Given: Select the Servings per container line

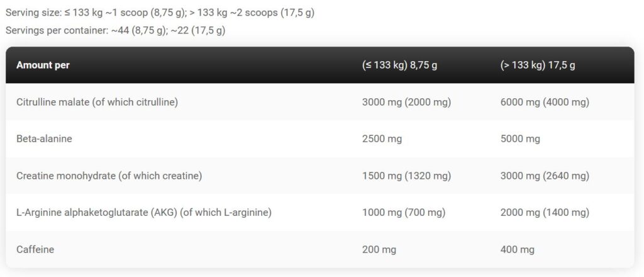Looking at the screenshot, I should pyautogui.click(x=115, y=30).
